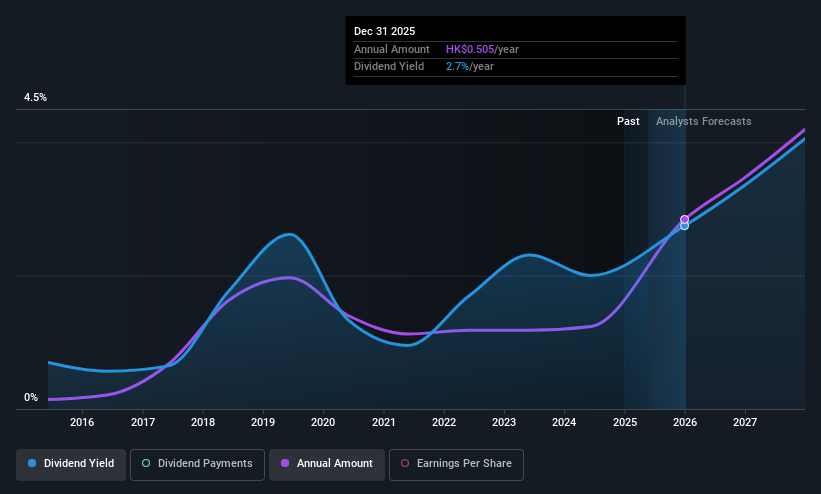The width and height of the screenshot is (821, 494).
Task: Select the purple Annual Amount data point
Action: click(684, 219)
